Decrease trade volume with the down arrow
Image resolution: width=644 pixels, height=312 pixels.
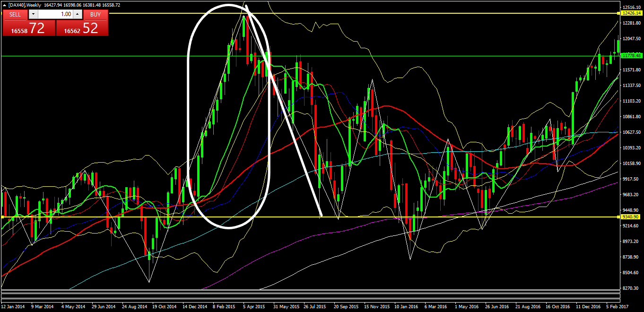33,15
